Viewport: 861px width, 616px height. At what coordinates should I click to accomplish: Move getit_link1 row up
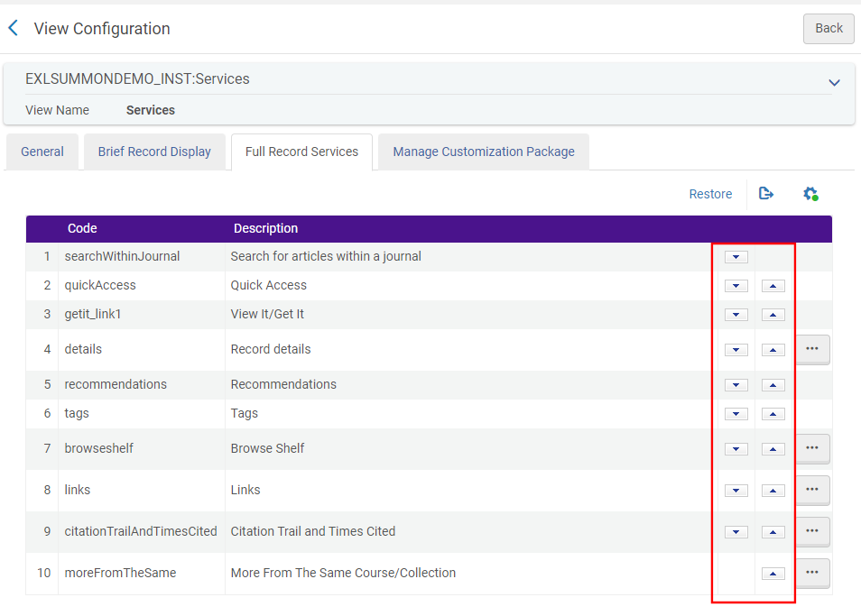[773, 315]
